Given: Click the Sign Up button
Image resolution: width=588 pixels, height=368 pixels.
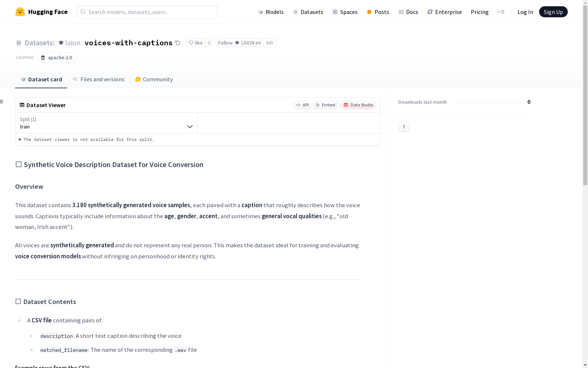Looking at the screenshot, I should coord(553,12).
